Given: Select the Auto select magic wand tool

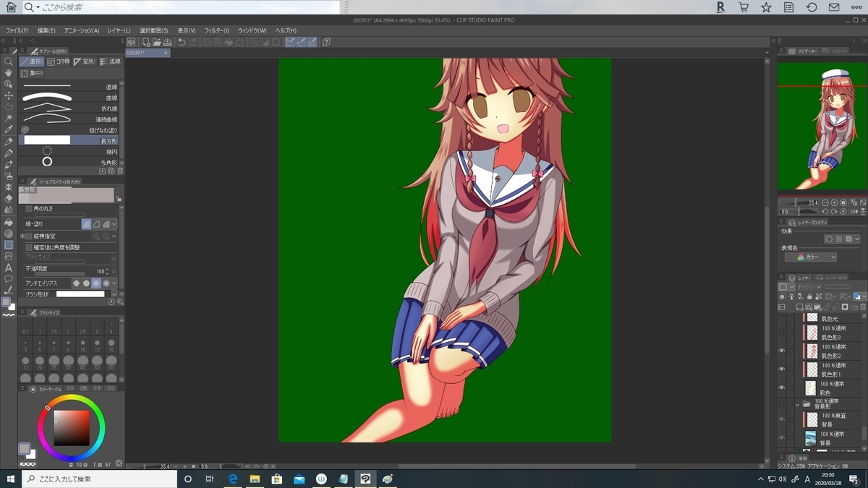Looking at the screenshot, I should point(9,118).
